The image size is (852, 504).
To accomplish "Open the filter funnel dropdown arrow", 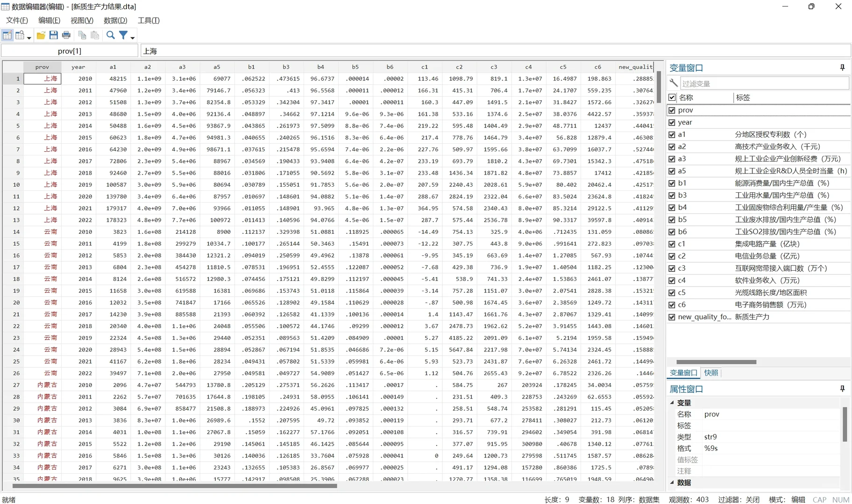I will point(133,37).
